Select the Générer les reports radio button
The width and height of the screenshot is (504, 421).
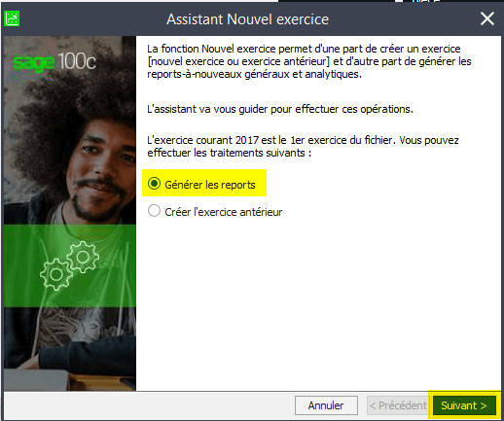[154, 184]
